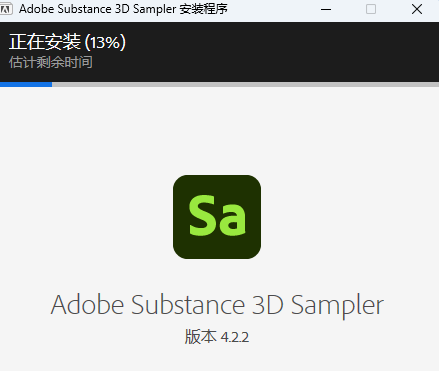Image resolution: width=439 pixels, height=371 pixels.
Task: Click the greyed-out maximize window button
Action: click(x=371, y=9)
